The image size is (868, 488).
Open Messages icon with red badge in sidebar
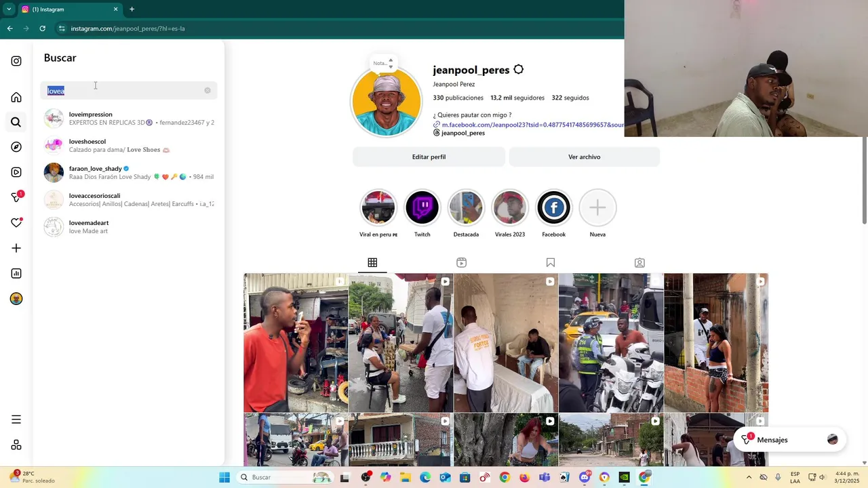pyautogui.click(x=17, y=197)
